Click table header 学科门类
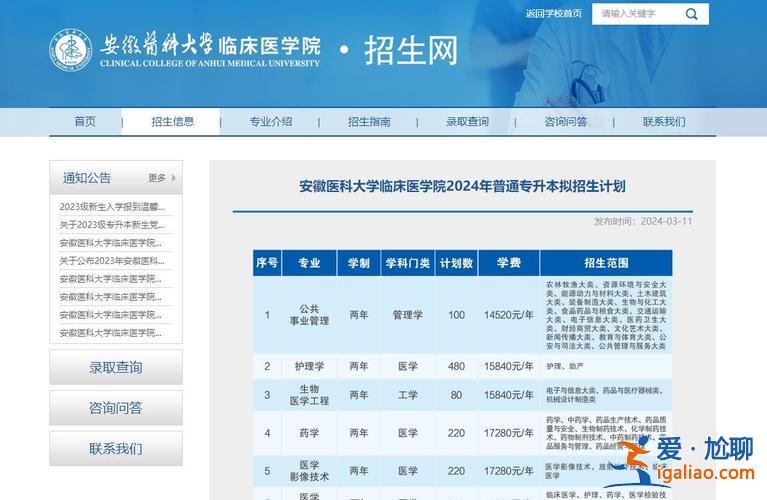 point(407,263)
